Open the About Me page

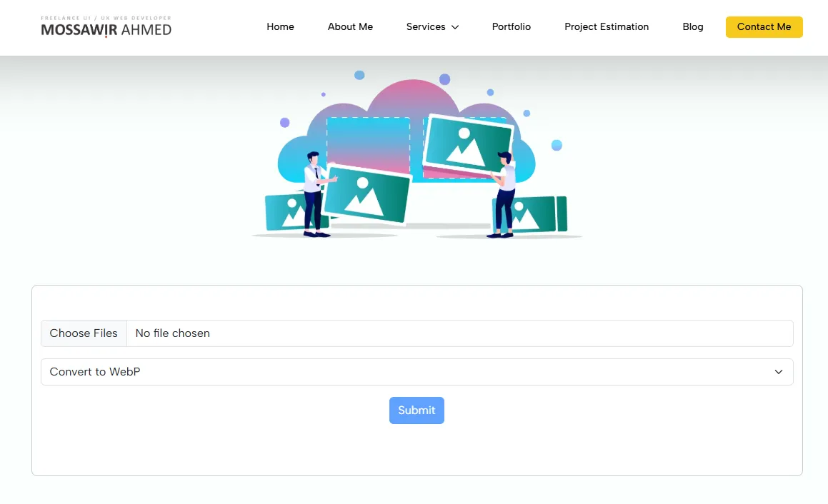[x=350, y=27]
